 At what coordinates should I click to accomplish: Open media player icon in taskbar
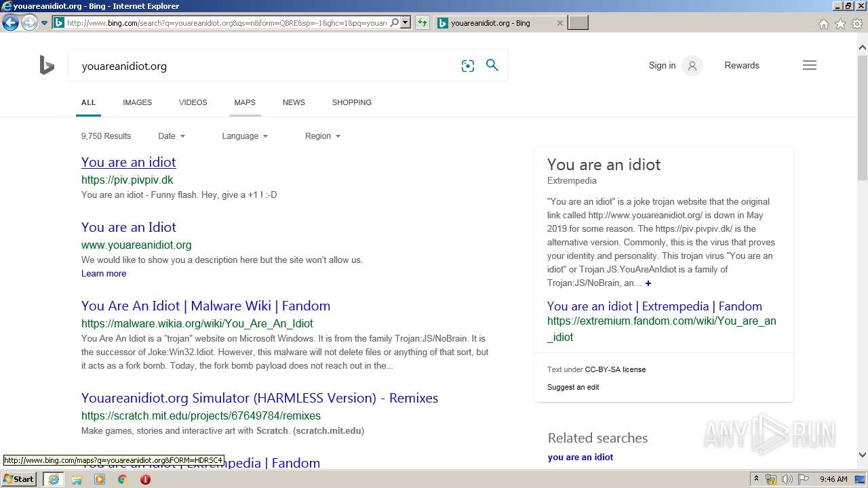[x=100, y=479]
